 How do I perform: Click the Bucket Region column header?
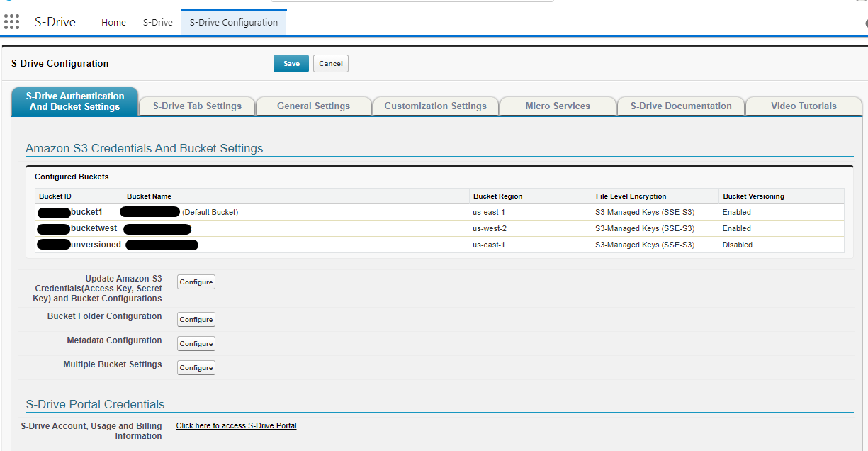click(x=497, y=196)
